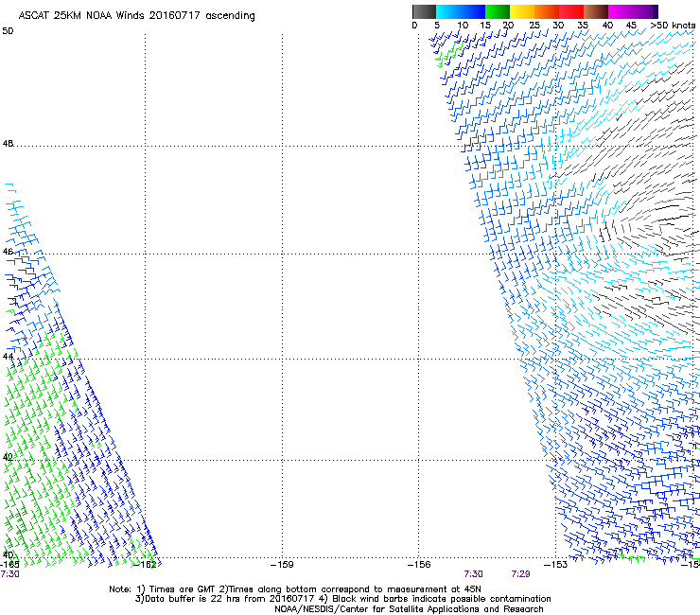
Task: Click the longitude label -159
Action: pyautogui.click(x=282, y=565)
